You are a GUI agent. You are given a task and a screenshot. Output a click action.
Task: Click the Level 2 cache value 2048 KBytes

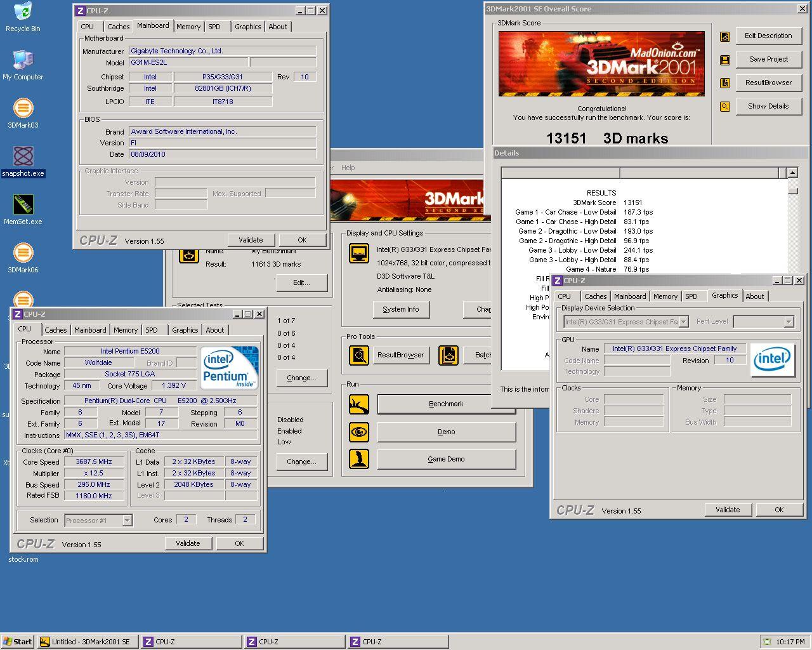click(x=193, y=485)
